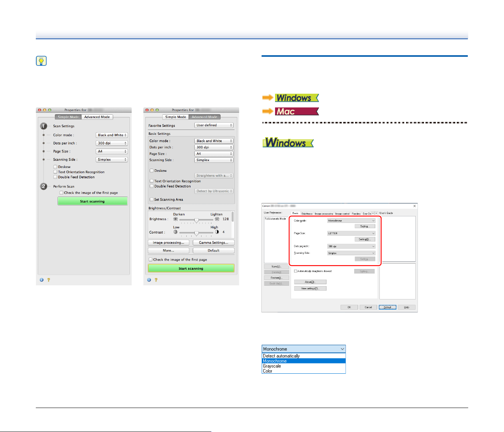Switch to Advanced Mode tab in left window
The image size is (504, 432).
point(97,117)
